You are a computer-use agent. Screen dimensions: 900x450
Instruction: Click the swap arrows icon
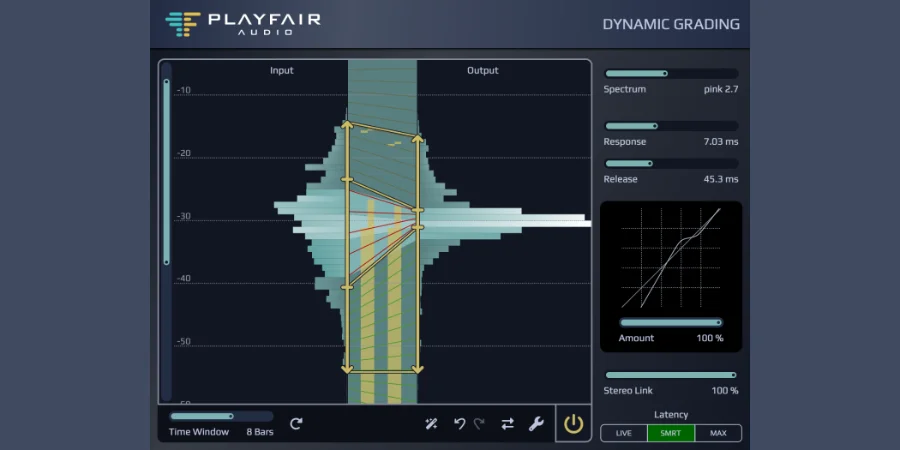[507, 424]
